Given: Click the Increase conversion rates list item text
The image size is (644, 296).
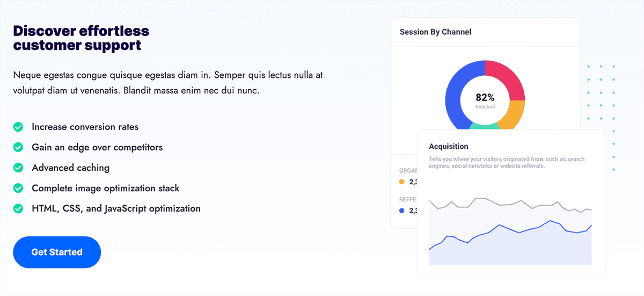Looking at the screenshot, I should coord(85,127).
